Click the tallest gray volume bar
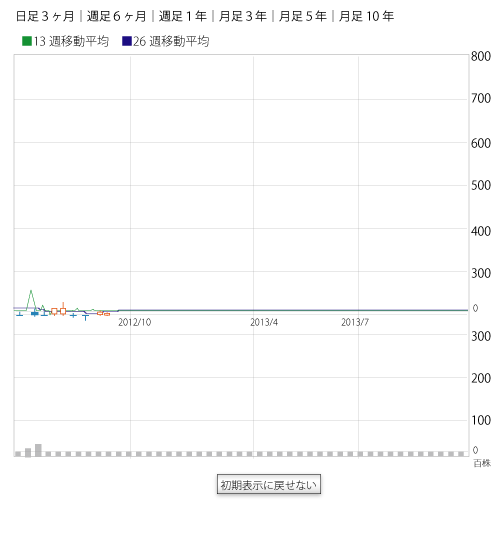The height and width of the screenshot is (550, 500). pyautogui.click(x=38, y=450)
